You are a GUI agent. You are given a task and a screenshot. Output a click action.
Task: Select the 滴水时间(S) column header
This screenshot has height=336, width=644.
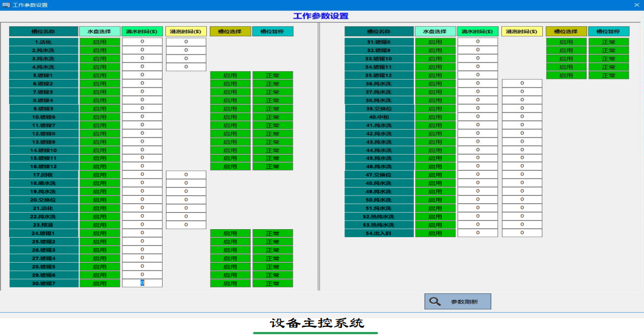tap(142, 31)
